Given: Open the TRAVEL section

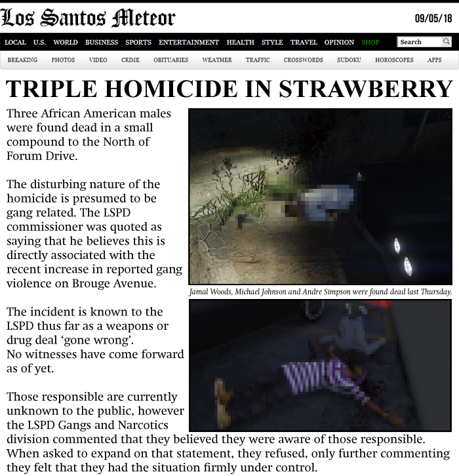Looking at the screenshot, I should pyautogui.click(x=304, y=42).
